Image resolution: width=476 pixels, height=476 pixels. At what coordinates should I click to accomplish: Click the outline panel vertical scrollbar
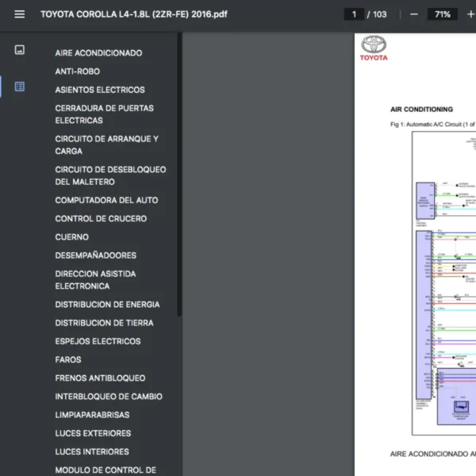tap(179, 175)
